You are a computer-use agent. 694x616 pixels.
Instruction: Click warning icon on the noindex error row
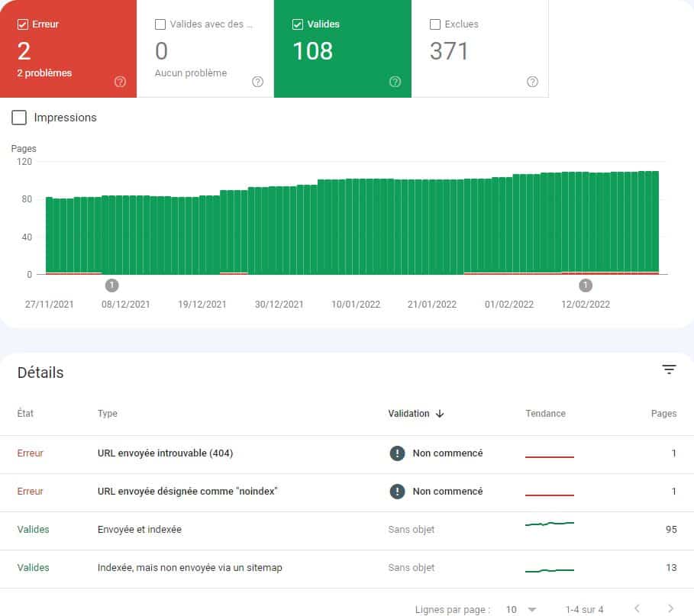(x=397, y=491)
